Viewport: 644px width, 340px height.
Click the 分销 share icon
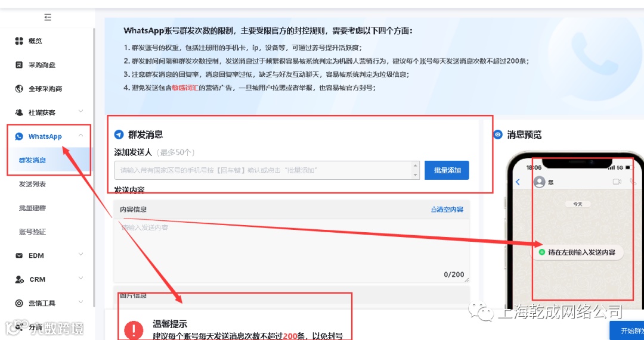[x=19, y=327]
